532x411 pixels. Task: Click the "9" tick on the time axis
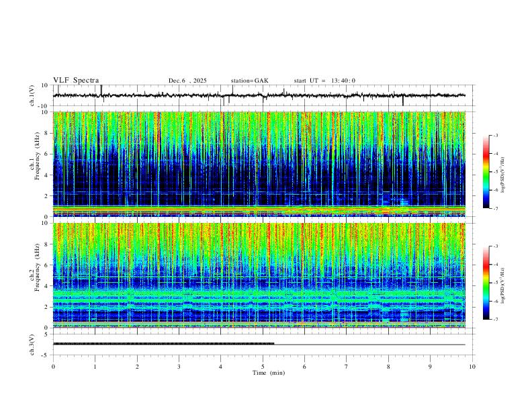pos(430,367)
